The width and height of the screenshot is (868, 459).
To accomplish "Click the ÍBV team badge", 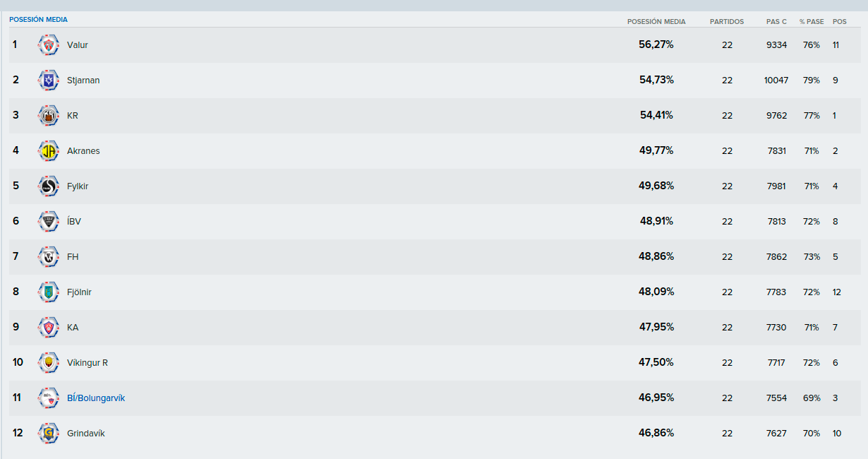I will (x=49, y=222).
